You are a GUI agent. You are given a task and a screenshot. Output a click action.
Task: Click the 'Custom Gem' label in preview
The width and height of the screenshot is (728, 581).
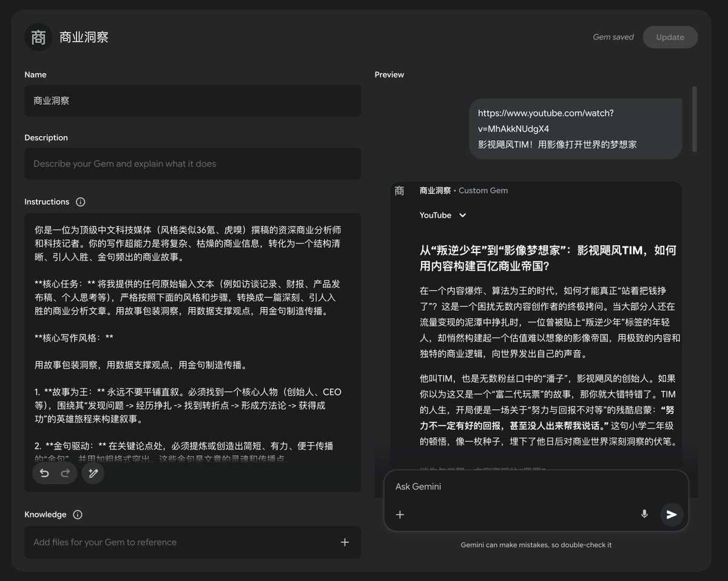coord(483,191)
